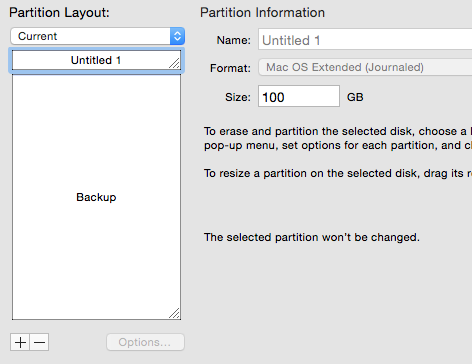Click resize handle of Backup partition
The width and height of the screenshot is (472, 364).
click(174, 313)
